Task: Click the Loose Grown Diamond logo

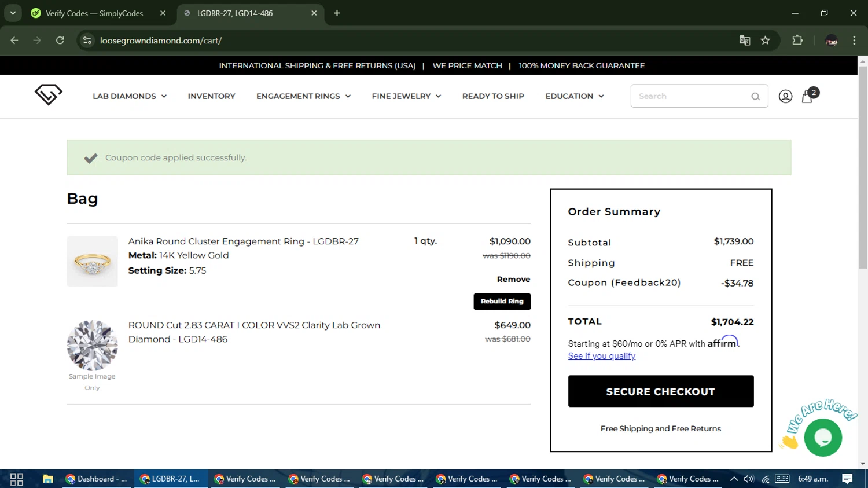Action: click(x=49, y=94)
